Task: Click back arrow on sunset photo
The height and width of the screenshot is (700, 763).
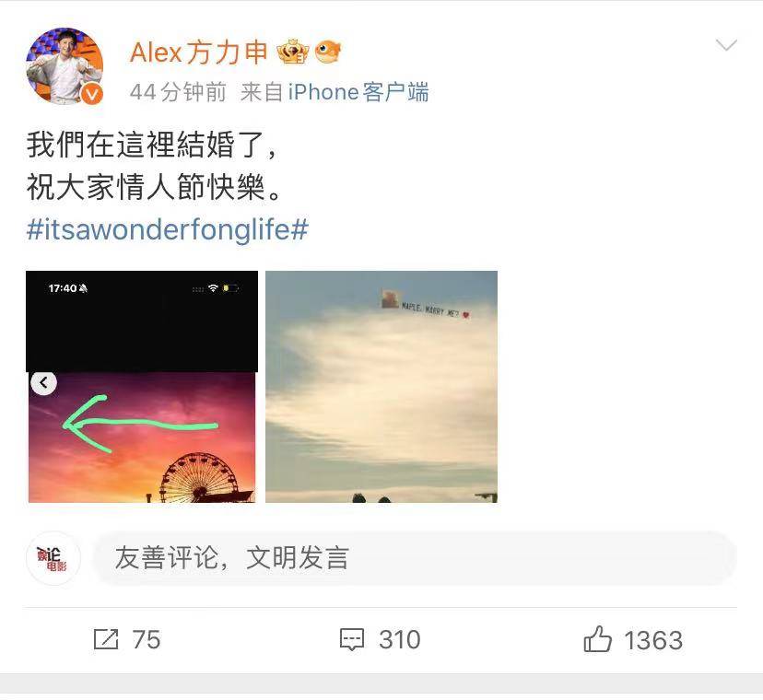Action: point(44,383)
